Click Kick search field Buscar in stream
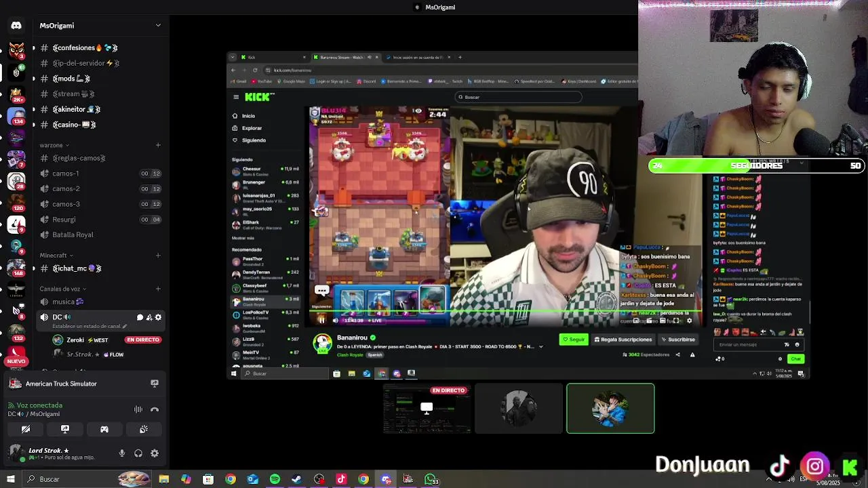 tap(518, 97)
